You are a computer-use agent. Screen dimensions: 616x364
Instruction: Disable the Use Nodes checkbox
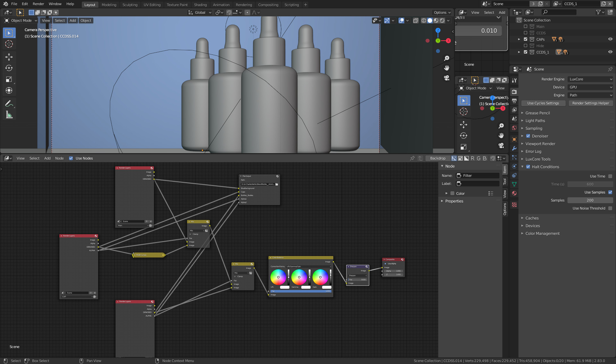pyautogui.click(x=71, y=158)
